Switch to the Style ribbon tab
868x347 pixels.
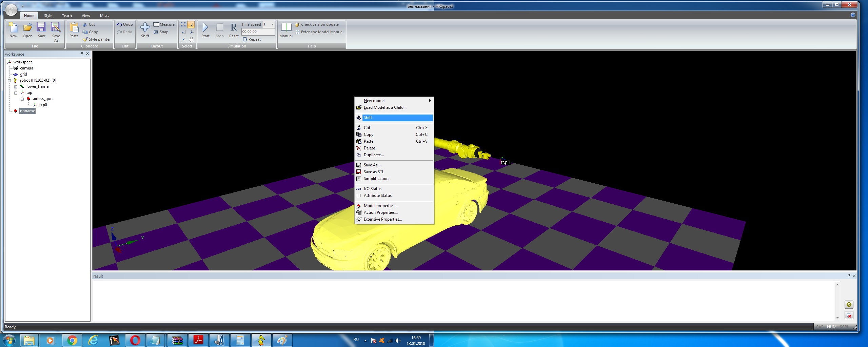[x=48, y=16]
